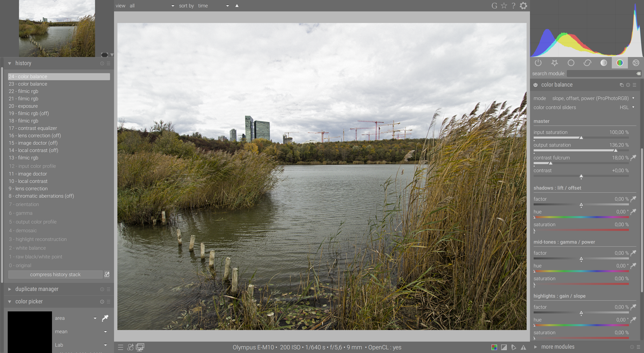
Task: Select history item 0 - original
Action: click(59, 265)
